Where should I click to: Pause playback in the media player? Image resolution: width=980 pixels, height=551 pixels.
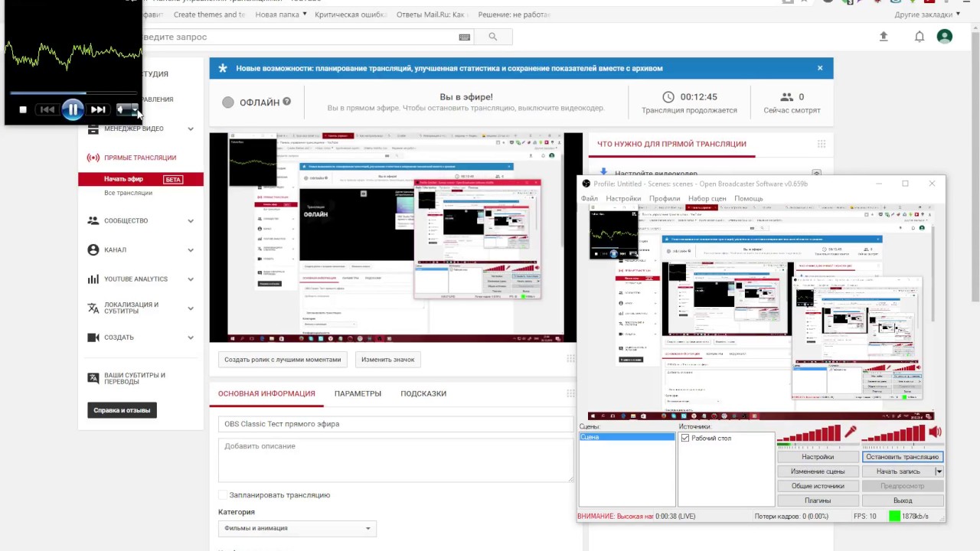point(72,109)
